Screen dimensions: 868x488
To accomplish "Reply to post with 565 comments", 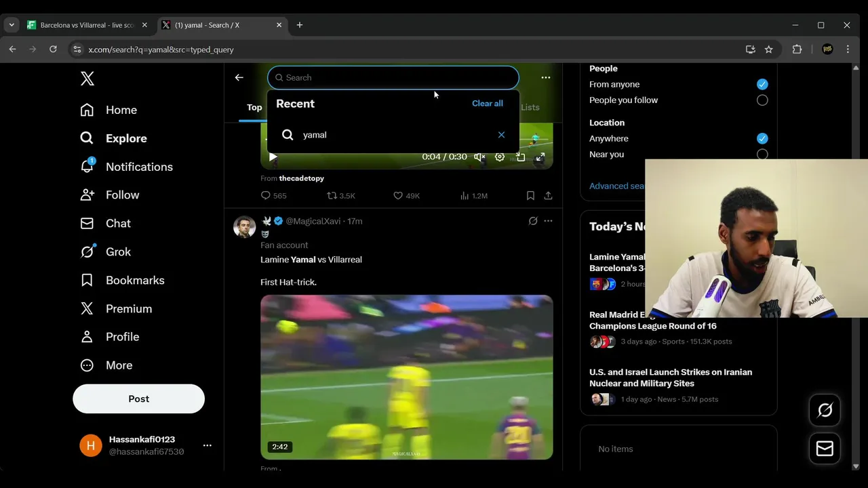I will 273,195.
